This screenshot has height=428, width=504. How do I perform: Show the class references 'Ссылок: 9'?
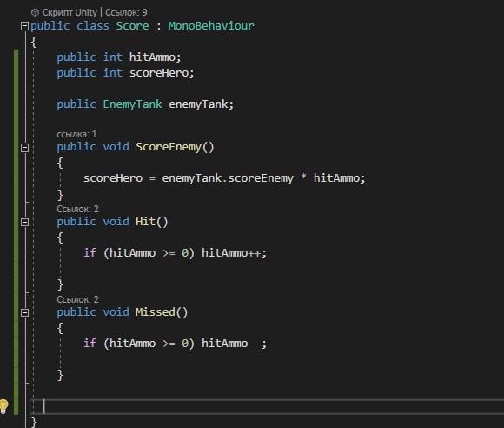126,12
